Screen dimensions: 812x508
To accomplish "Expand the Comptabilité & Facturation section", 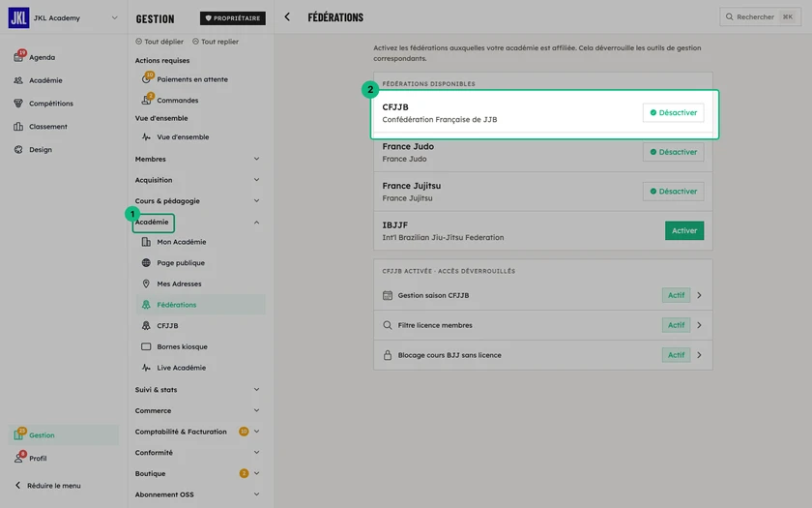I will [256, 432].
